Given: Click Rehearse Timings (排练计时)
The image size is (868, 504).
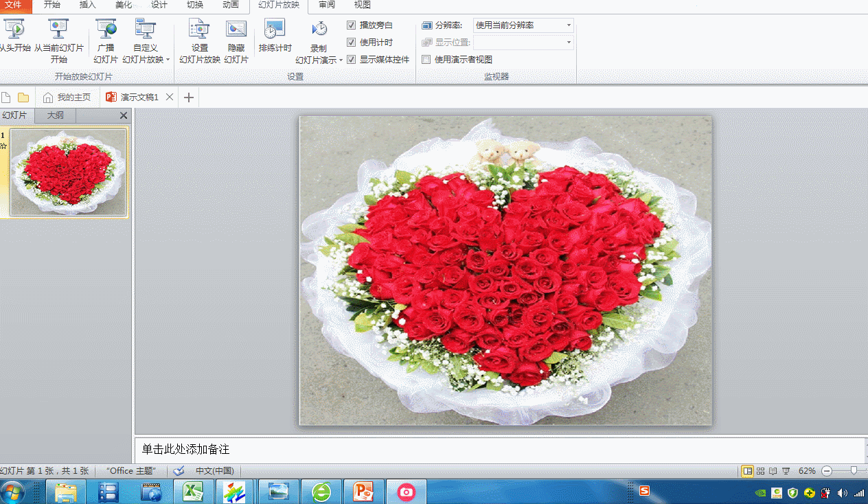Looking at the screenshot, I should (275, 36).
